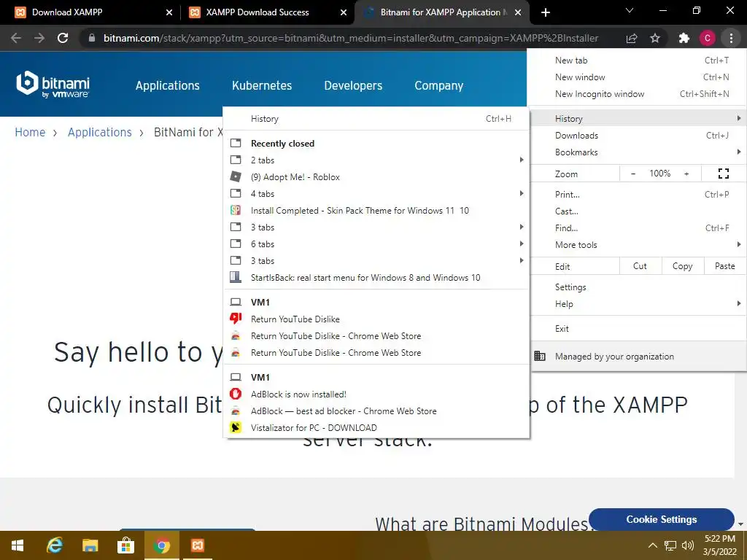Click the Chrome taskbar icon
747x560 pixels.
[161, 545]
